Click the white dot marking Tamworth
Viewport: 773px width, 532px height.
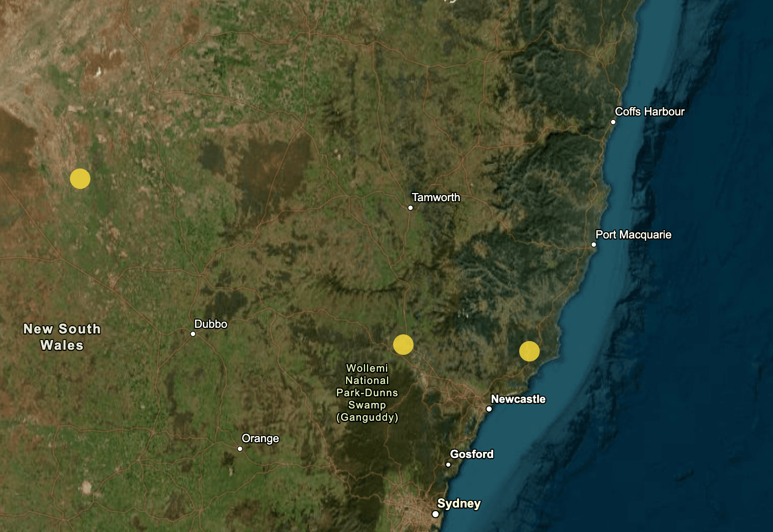[x=410, y=208]
